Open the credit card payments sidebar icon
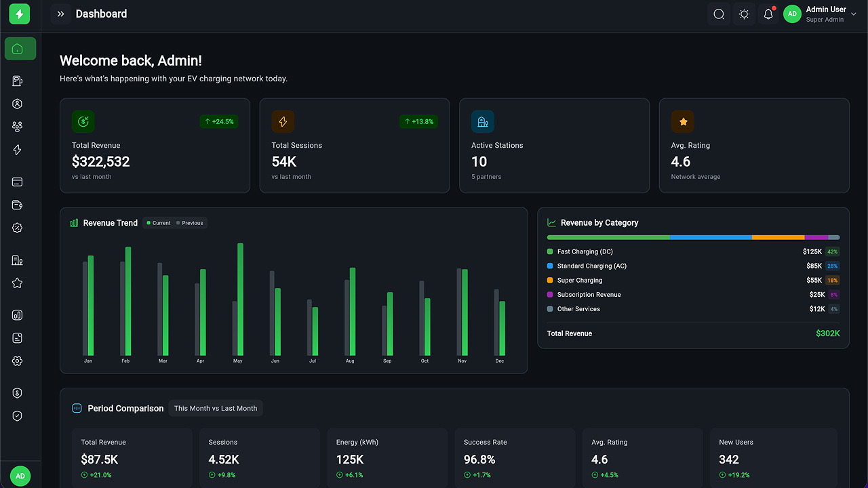Viewport: 868px width, 488px height. click(x=18, y=182)
